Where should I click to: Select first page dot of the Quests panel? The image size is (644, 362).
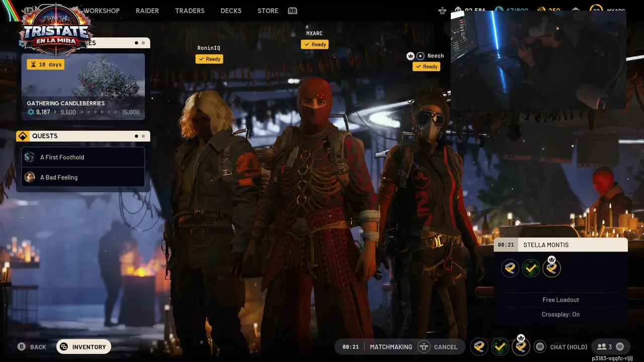click(136, 136)
